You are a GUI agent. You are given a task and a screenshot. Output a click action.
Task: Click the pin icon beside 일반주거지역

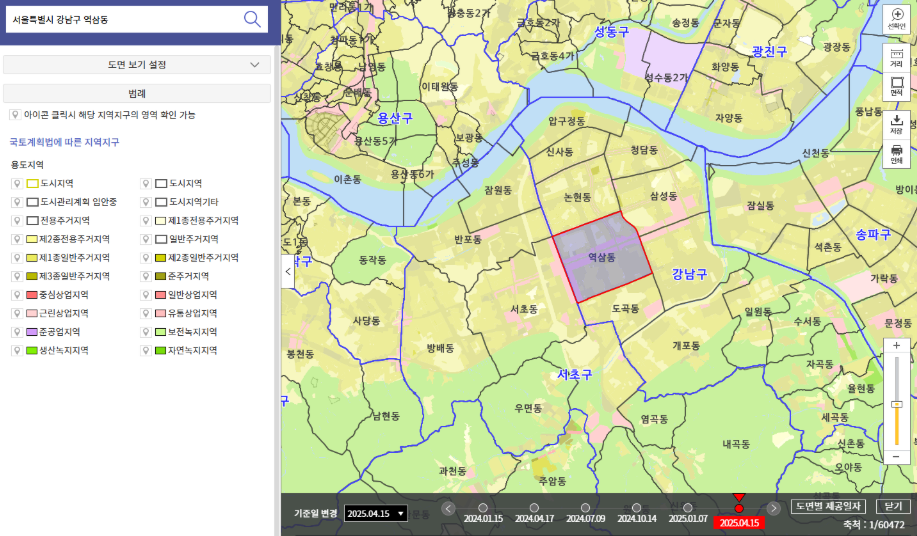[x=146, y=239]
